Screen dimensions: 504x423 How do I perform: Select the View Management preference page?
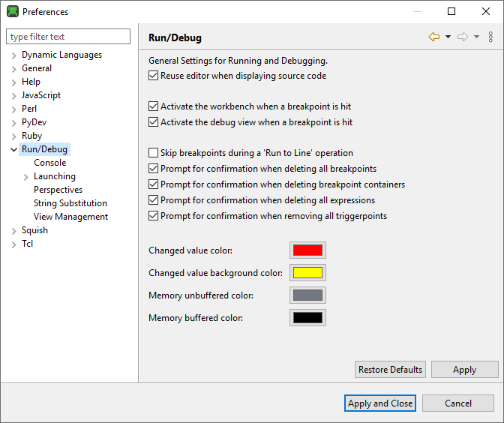coord(70,217)
